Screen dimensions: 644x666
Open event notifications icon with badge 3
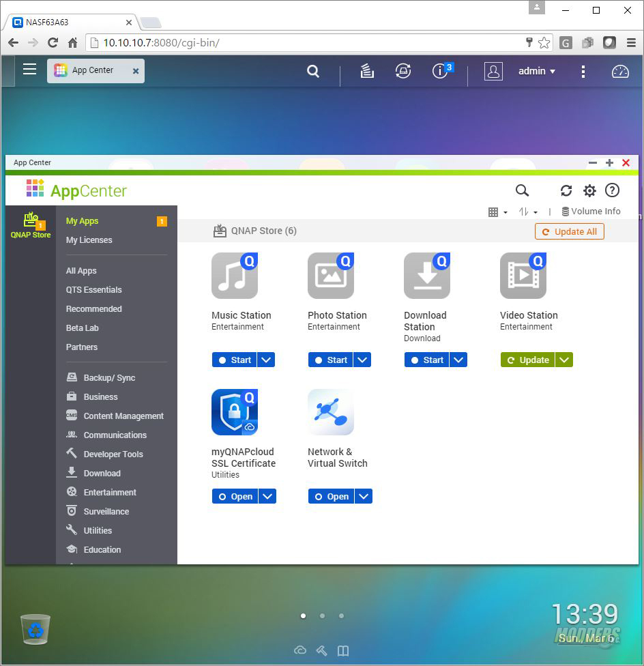[441, 70]
